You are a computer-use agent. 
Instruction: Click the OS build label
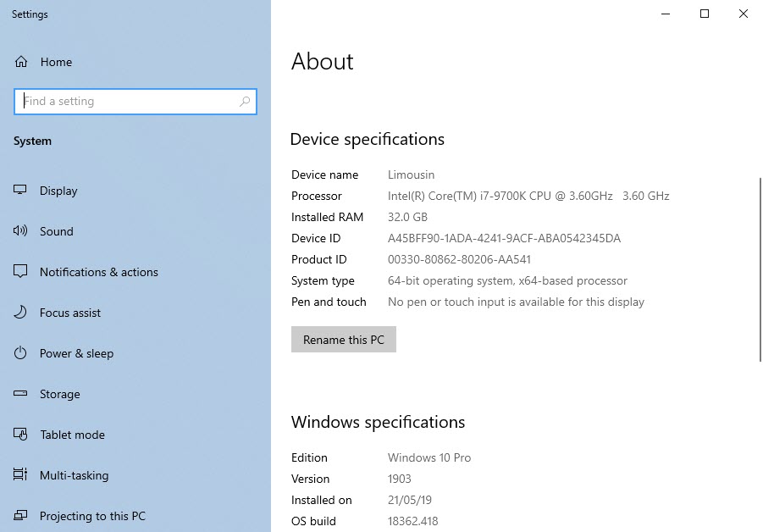[x=313, y=521]
